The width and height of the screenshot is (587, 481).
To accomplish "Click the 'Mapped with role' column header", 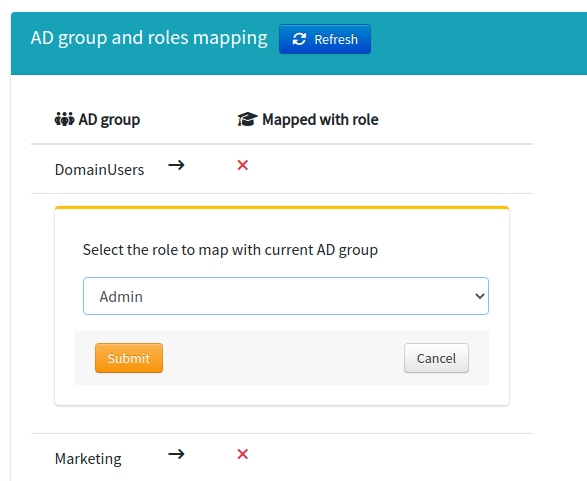I will tap(320, 119).
